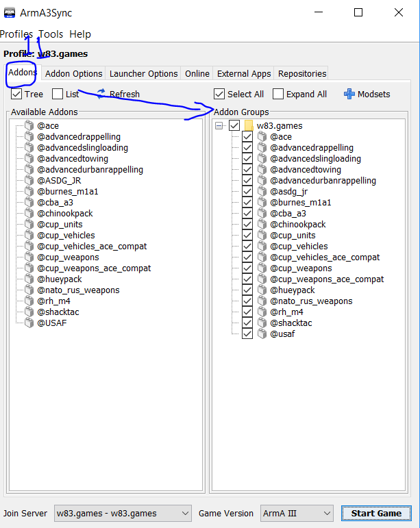Select @nato_rus_weapons in Available Addons

point(78,290)
